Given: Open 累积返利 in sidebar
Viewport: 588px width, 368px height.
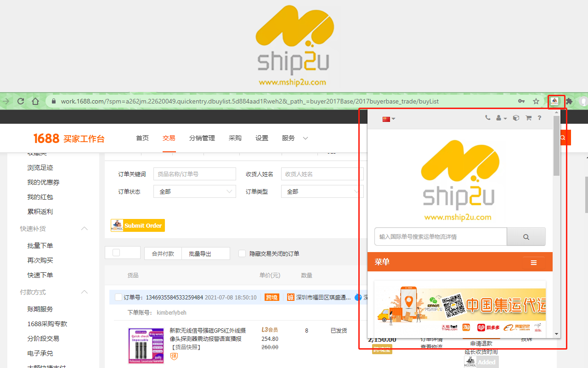Looking at the screenshot, I should (x=40, y=212).
